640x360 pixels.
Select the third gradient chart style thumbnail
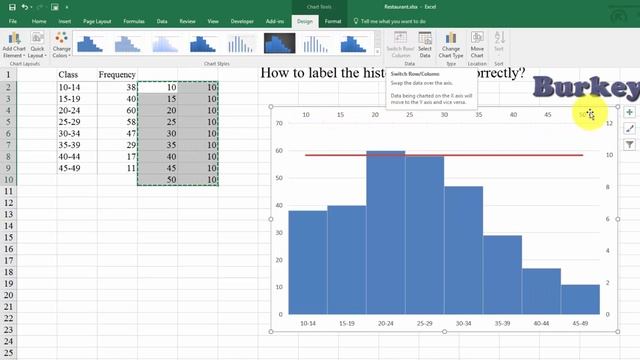[165, 44]
